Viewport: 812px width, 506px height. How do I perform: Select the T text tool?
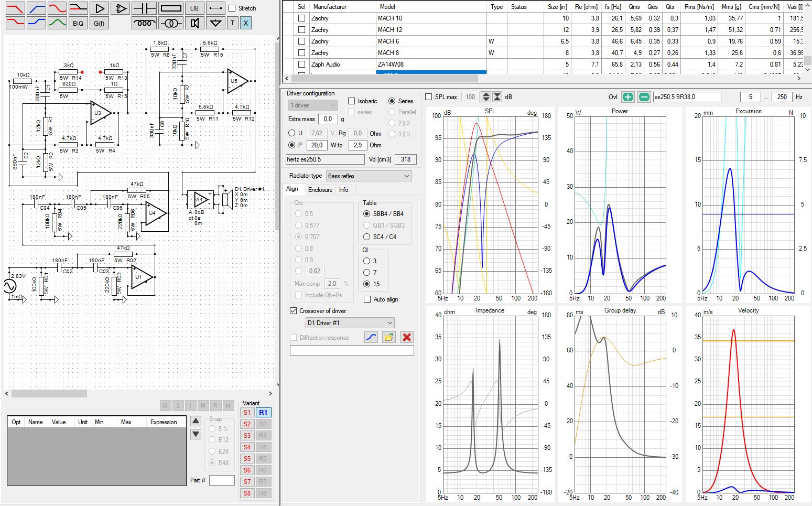click(x=233, y=23)
